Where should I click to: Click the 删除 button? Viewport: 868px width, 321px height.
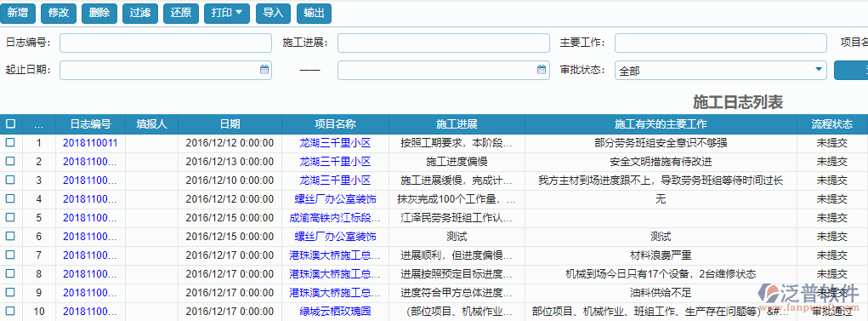click(99, 14)
